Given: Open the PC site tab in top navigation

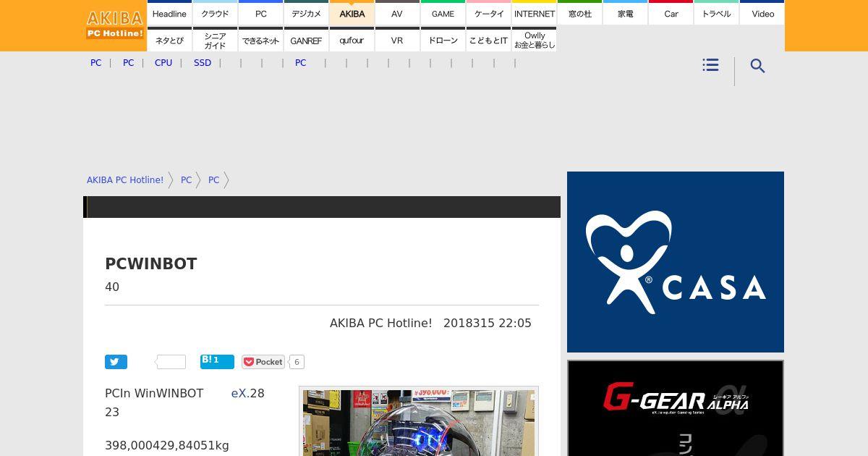Looking at the screenshot, I should tap(260, 14).
